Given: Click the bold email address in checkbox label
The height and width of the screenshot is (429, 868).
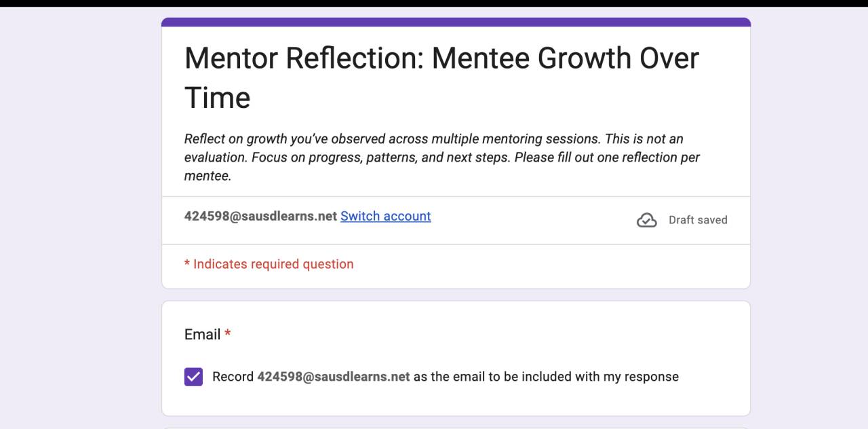Looking at the screenshot, I should pyautogui.click(x=333, y=377).
